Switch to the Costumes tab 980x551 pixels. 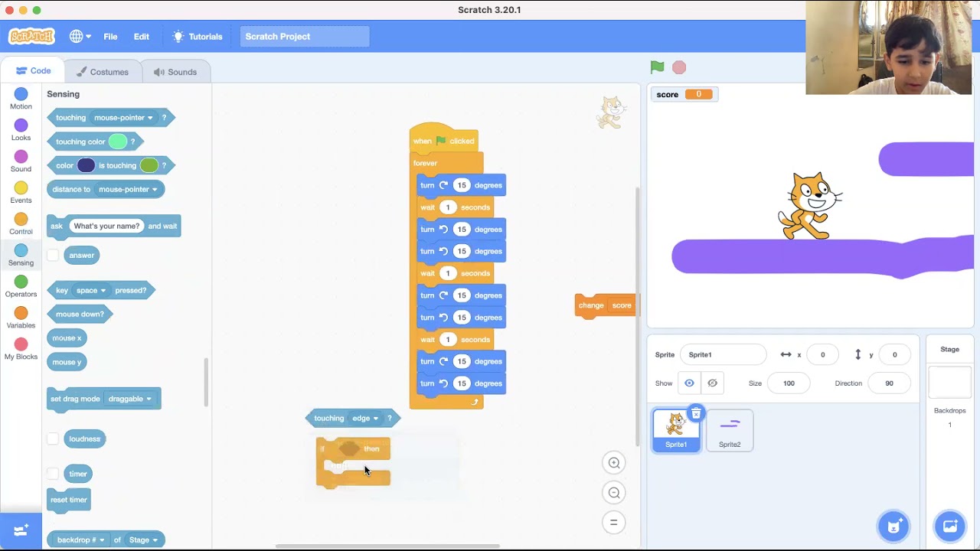(x=102, y=72)
